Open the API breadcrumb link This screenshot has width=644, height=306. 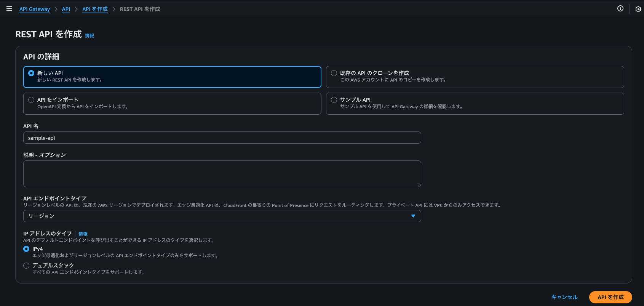click(66, 9)
